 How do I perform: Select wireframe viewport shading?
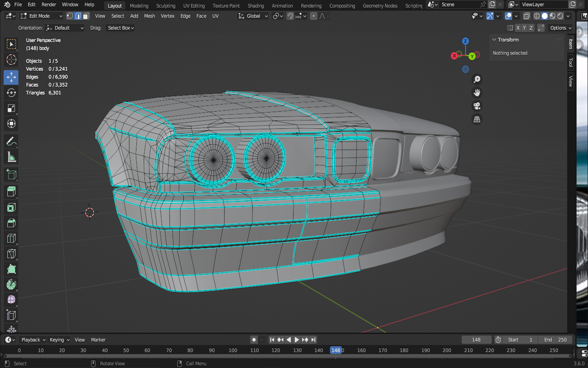click(537, 16)
